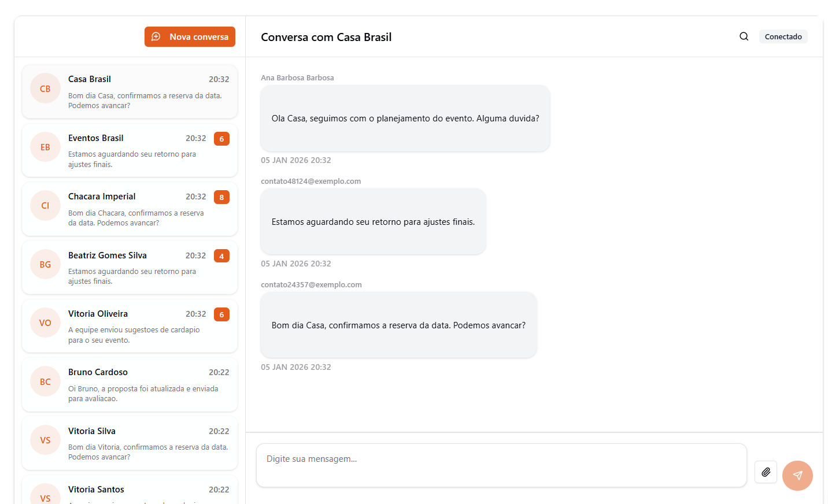Click the unread count 6 on Eventos Brasil
Screen dimensions: 828x504
(x=221, y=139)
